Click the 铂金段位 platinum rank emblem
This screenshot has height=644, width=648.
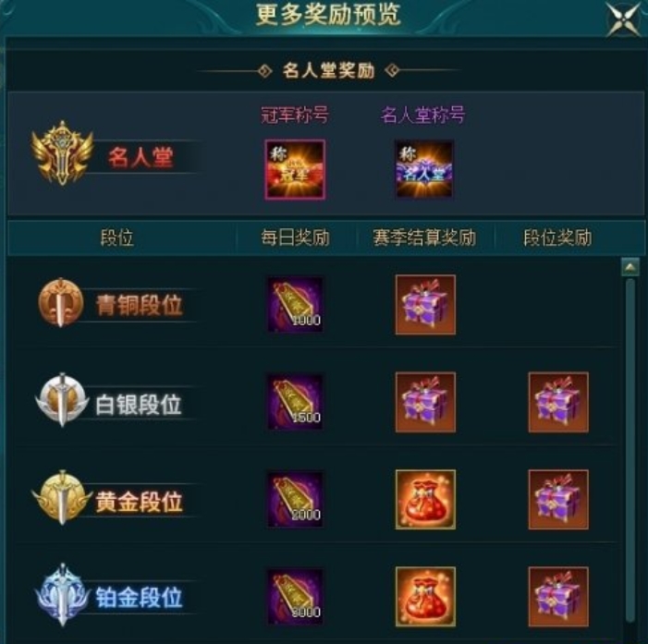point(62,595)
